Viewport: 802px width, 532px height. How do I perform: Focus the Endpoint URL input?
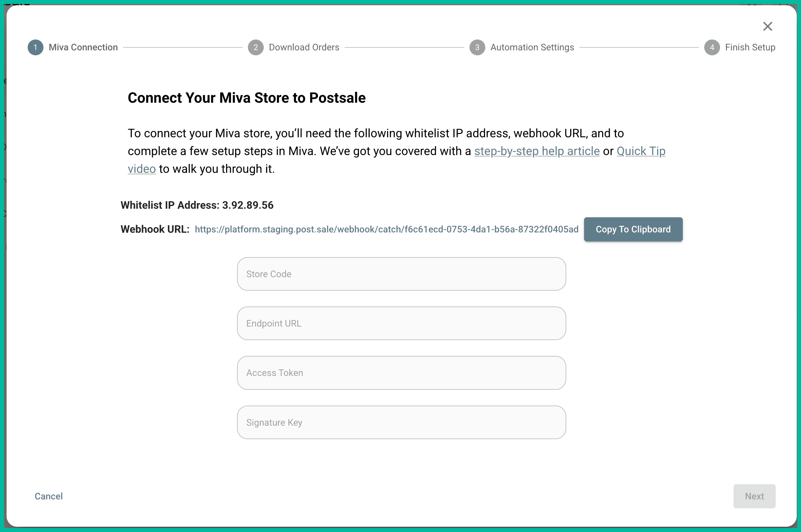(x=401, y=323)
